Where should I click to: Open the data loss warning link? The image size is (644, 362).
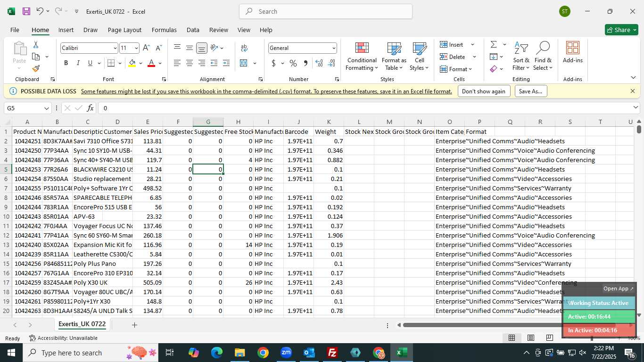pos(266,91)
